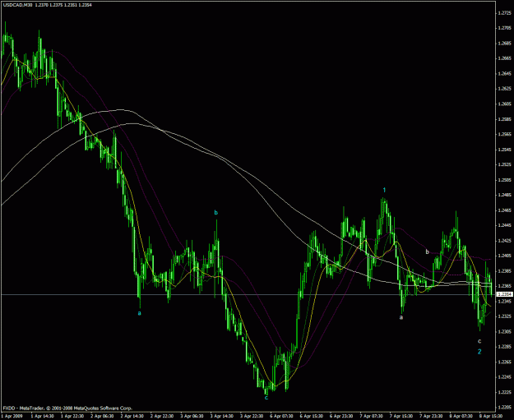Click price scale value 1.2305
Screen dimensions: 514x420
502,331
